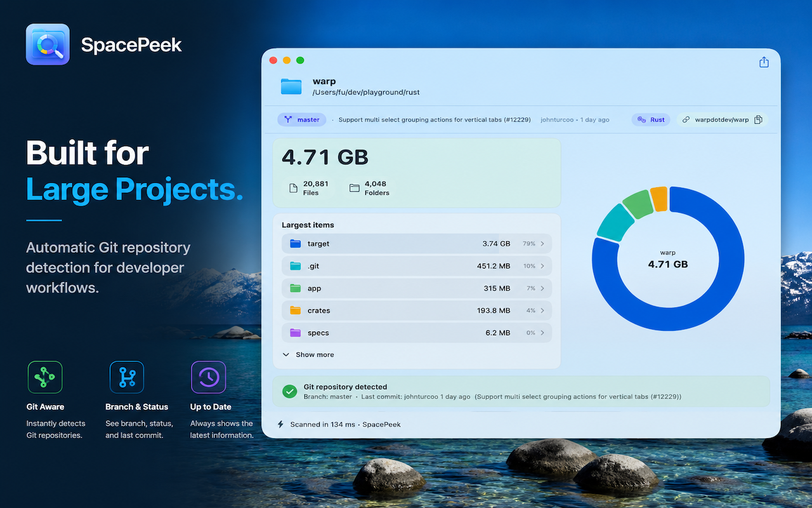Click the teal .git folder icon
Viewport: 812px width, 508px height.
tap(295, 265)
